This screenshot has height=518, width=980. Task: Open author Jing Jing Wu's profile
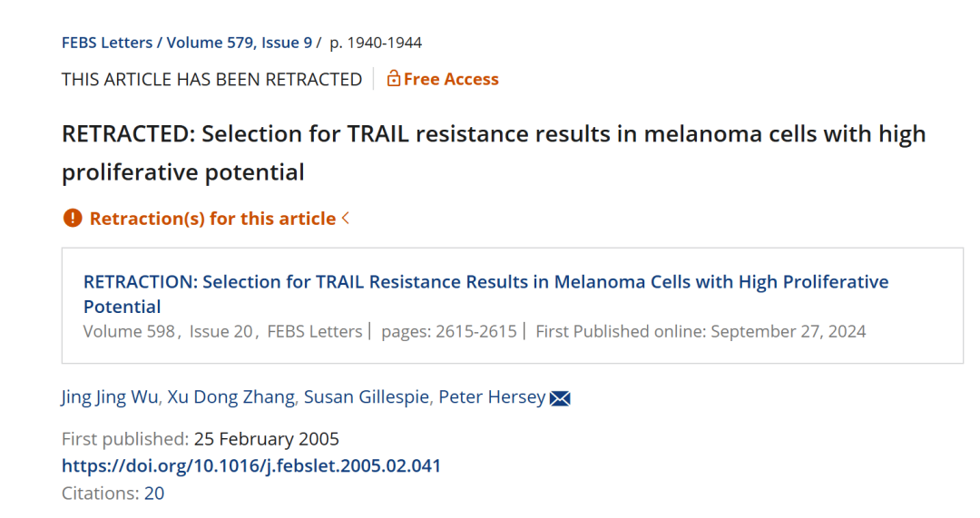(110, 396)
